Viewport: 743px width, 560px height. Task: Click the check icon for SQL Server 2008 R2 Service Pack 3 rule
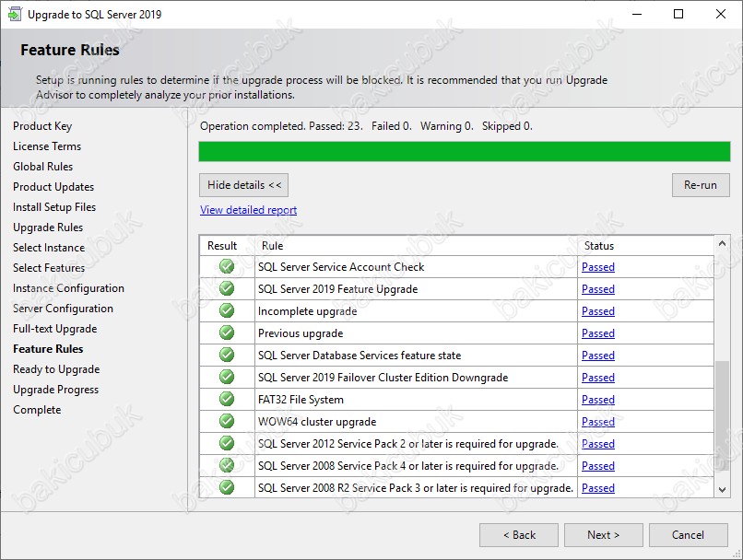[x=227, y=487]
